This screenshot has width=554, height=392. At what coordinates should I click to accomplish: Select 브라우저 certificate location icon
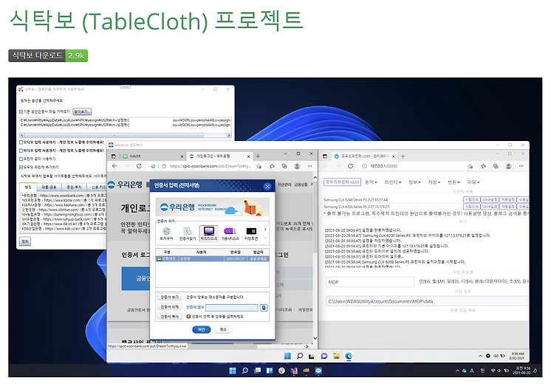166,234
